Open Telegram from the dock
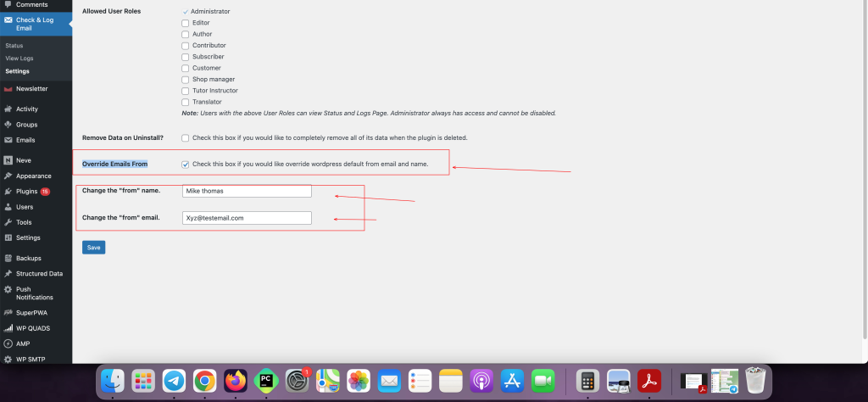The height and width of the screenshot is (402, 868). coord(174,381)
